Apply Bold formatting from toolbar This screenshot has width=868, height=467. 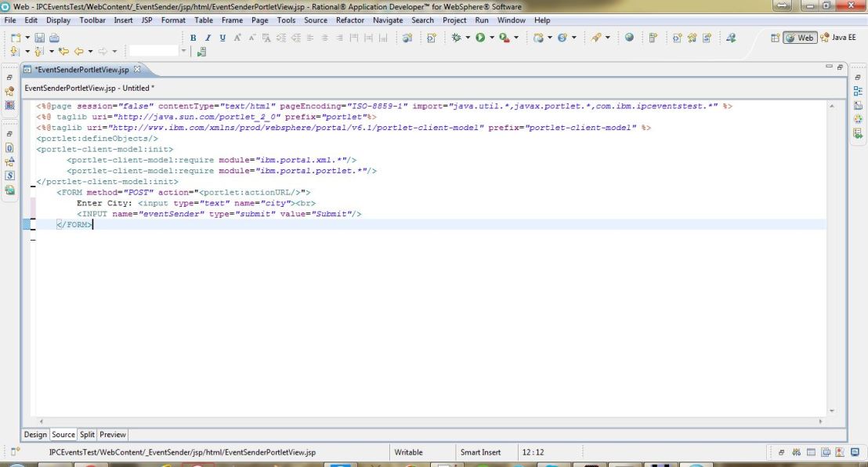[193, 36]
